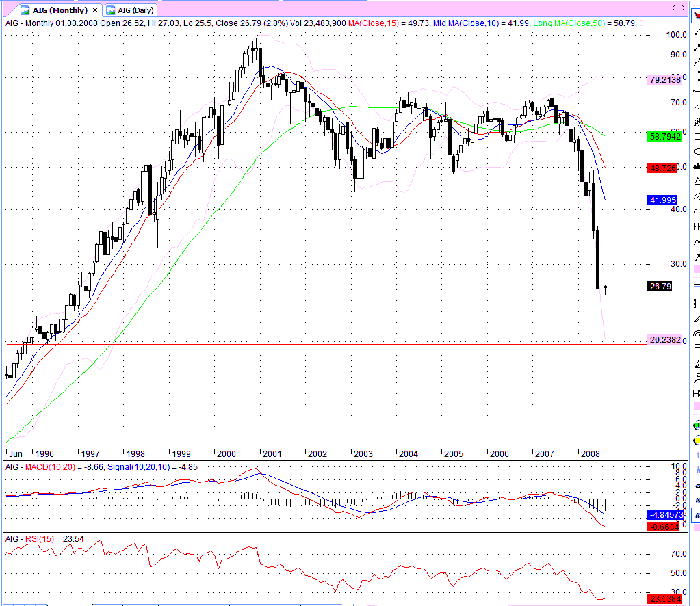Screen dimensions: 700x606
Task: Click the Mid MA(Close,10) header label
Action: pos(466,23)
